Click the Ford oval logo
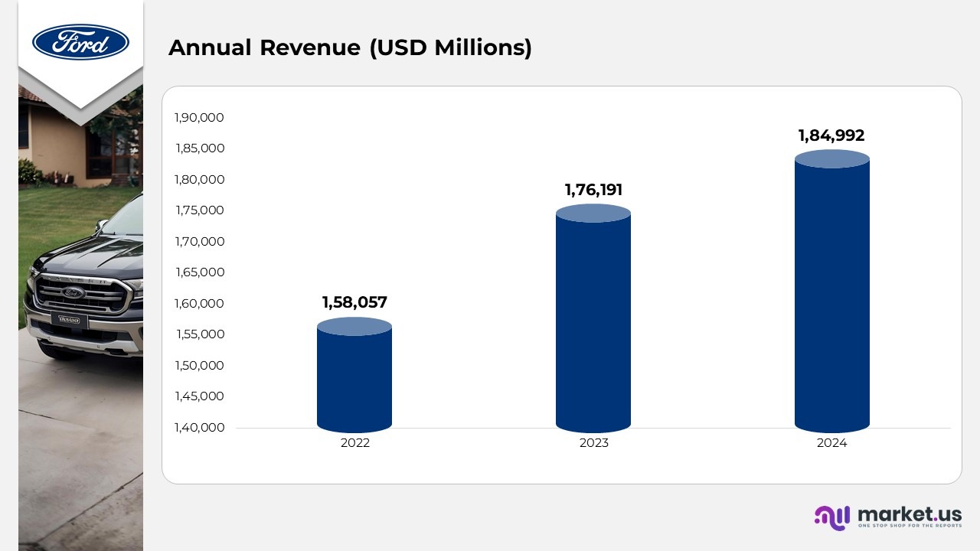 pos(80,42)
